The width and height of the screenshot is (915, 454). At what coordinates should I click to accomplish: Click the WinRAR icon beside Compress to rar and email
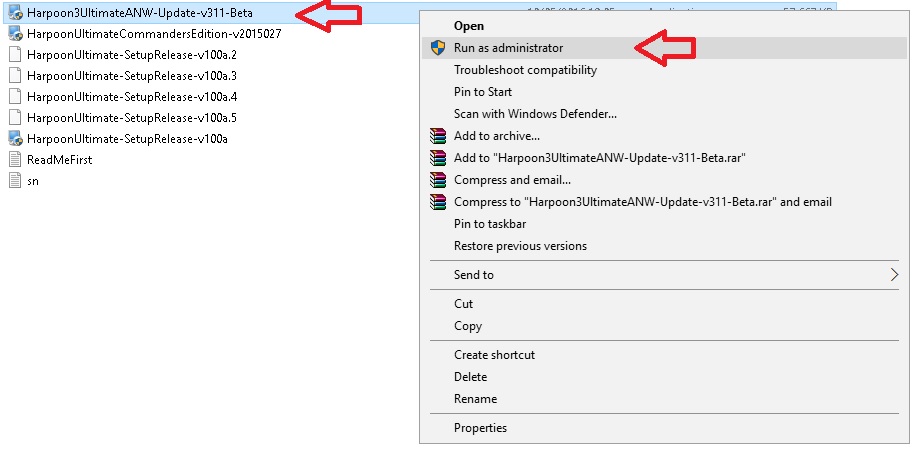438,202
